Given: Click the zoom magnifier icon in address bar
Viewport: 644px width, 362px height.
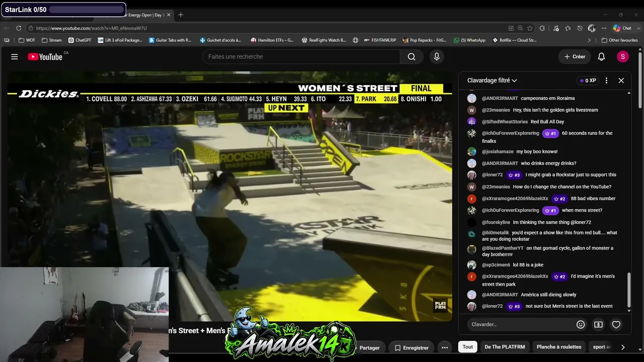Looking at the screenshot, I should click(x=520, y=28).
